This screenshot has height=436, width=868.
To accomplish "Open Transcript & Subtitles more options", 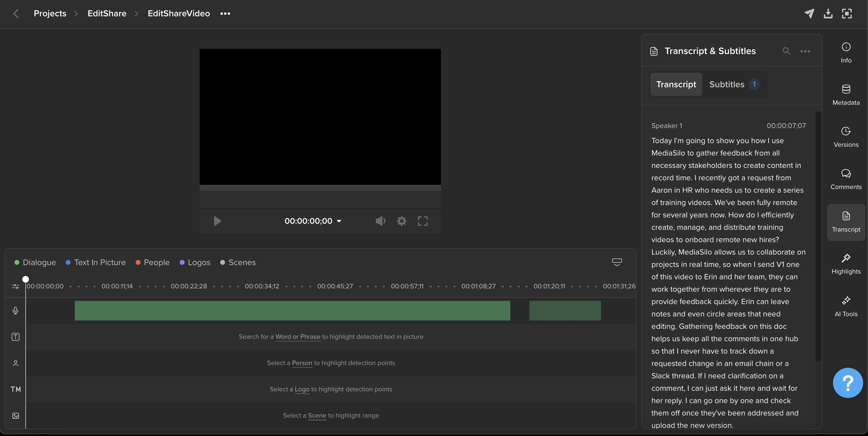I will 805,51.
